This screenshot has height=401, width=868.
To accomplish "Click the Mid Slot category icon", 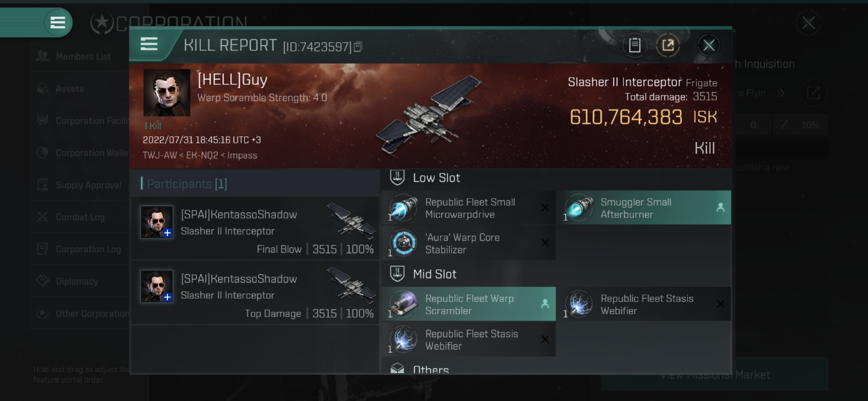I will [397, 274].
